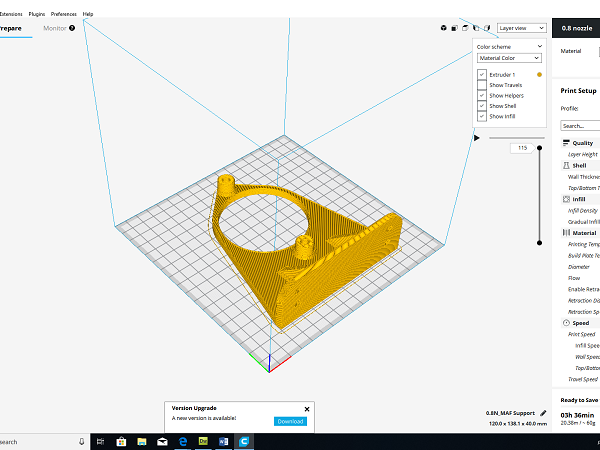The width and height of the screenshot is (600, 450).
Task: Switch camera to front view cube icon
Action: point(454,28)
